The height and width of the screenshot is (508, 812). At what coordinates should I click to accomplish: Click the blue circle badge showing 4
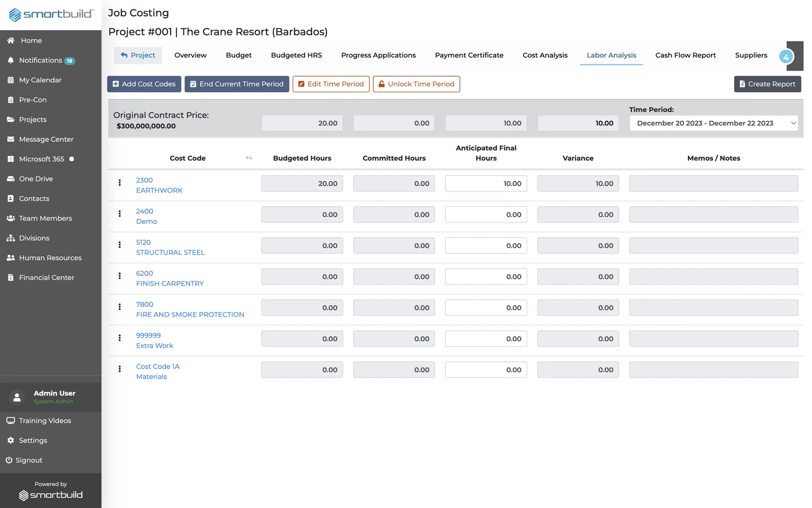pos(786,57)
